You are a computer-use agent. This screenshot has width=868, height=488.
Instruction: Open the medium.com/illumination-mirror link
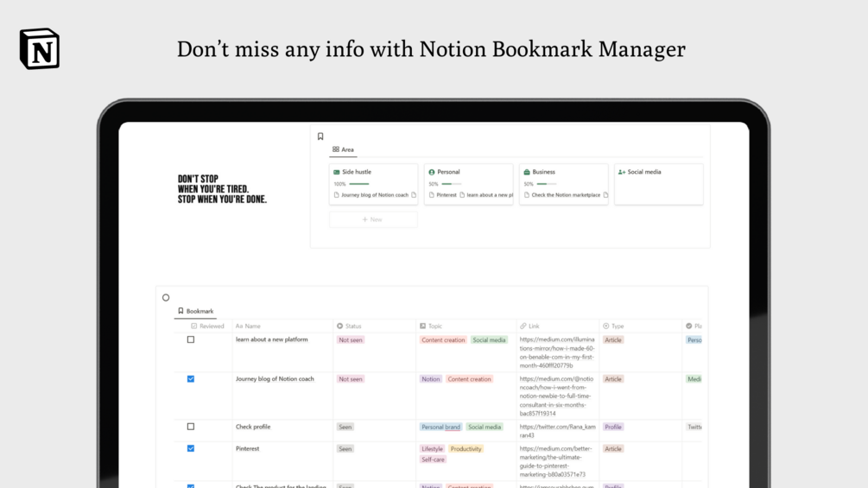[x=557, y=352]
